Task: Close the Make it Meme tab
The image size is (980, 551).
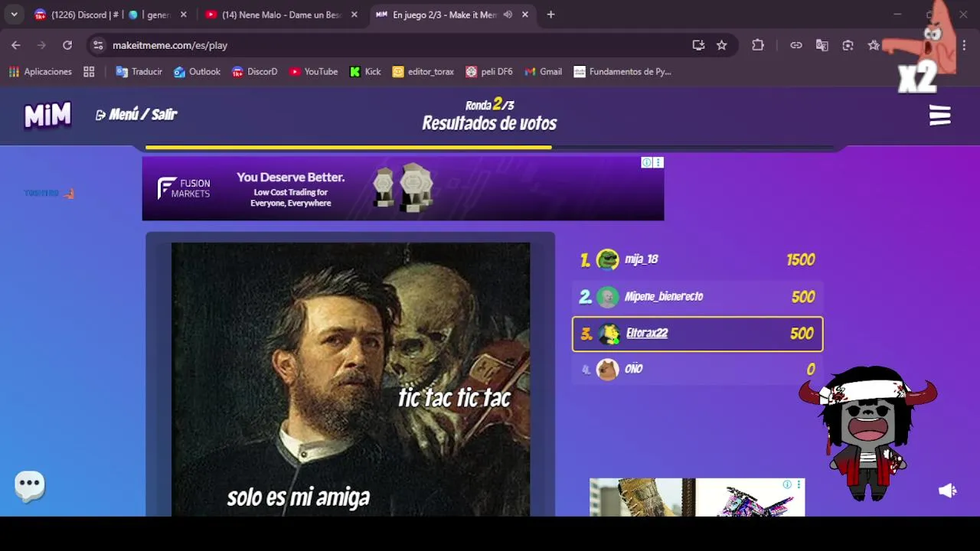Action: [524, 15]
